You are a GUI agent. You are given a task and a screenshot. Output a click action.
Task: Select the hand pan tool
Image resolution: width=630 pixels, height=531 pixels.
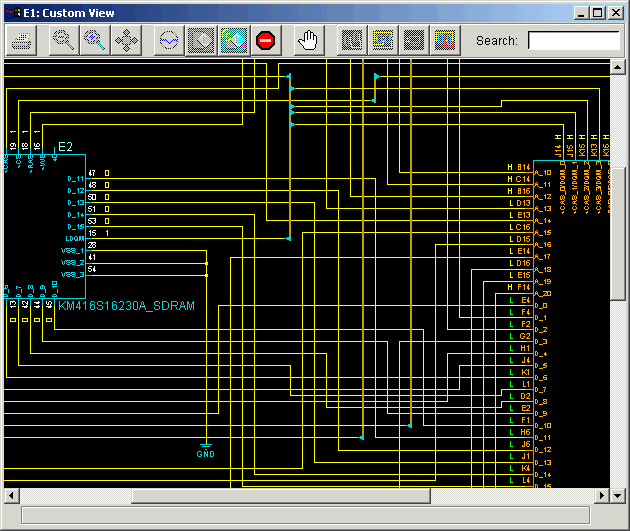coord(308,41)
